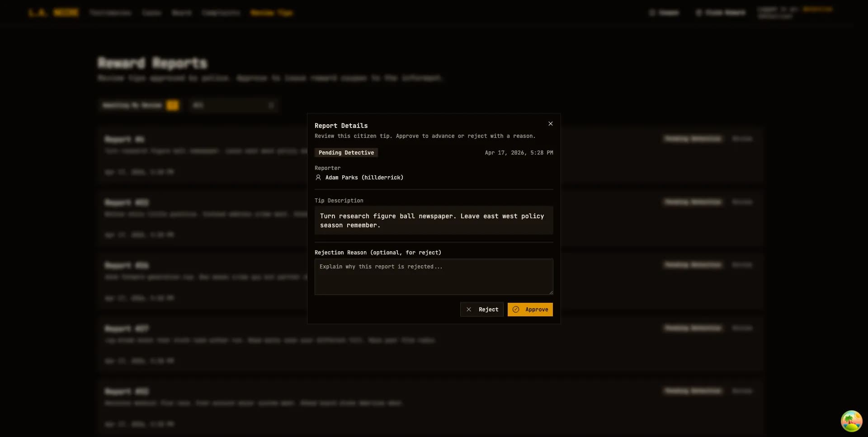The width and height of the screenshot is (868, 437).
Task: Close the Report Details dialog
Action: coord(550,123)
